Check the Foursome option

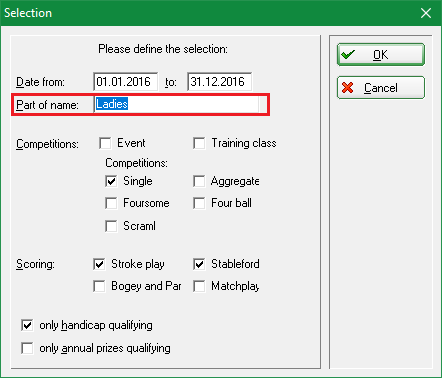click(x=111, y=203)
